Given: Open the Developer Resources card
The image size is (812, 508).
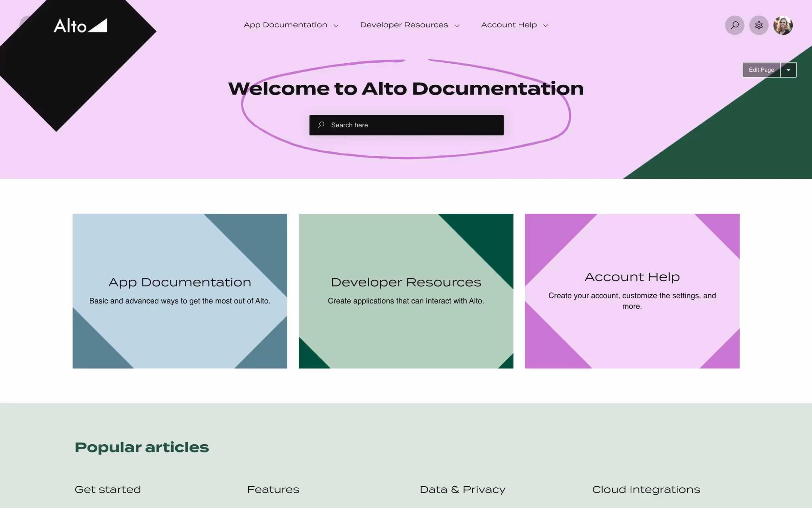Looking at the screenshot, I should click(406, 291).
